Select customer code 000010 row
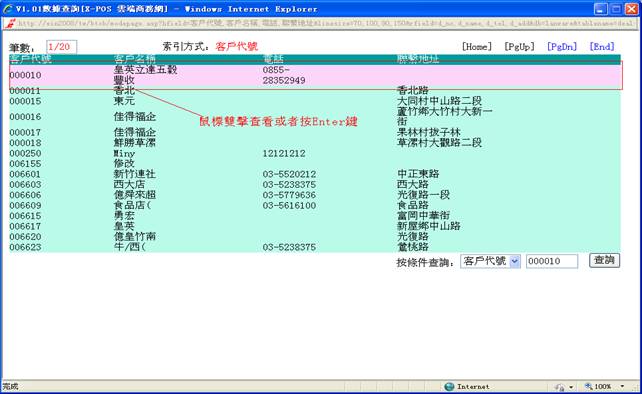This screenshot has height=394, width=642. point(315,75)
